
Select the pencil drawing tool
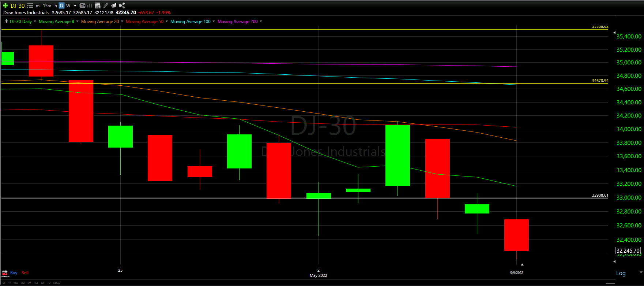tap(106, 5)
